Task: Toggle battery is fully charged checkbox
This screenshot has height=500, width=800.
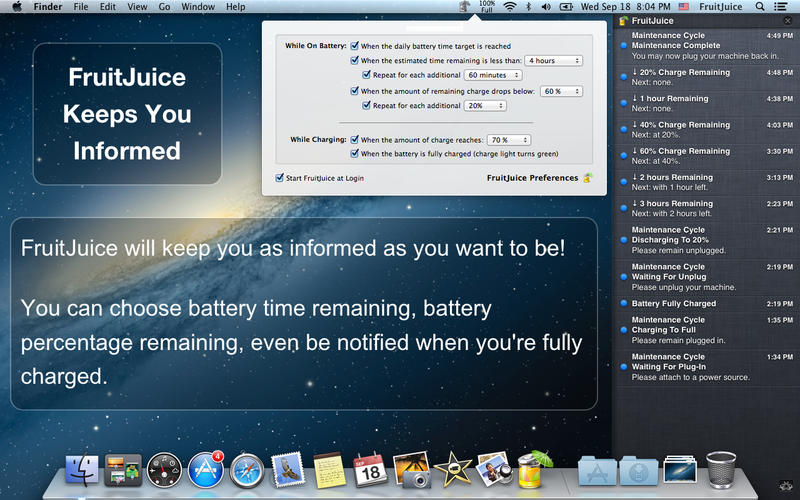Action: 355,153
